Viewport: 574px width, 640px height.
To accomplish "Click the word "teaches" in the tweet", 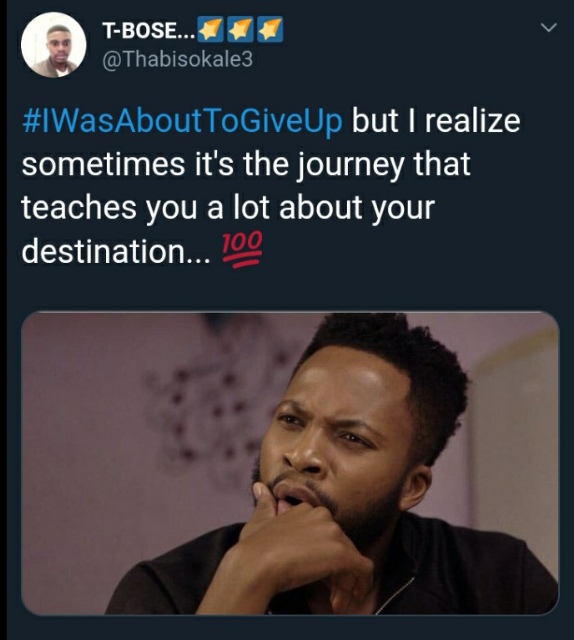I will tap(79, 208).
